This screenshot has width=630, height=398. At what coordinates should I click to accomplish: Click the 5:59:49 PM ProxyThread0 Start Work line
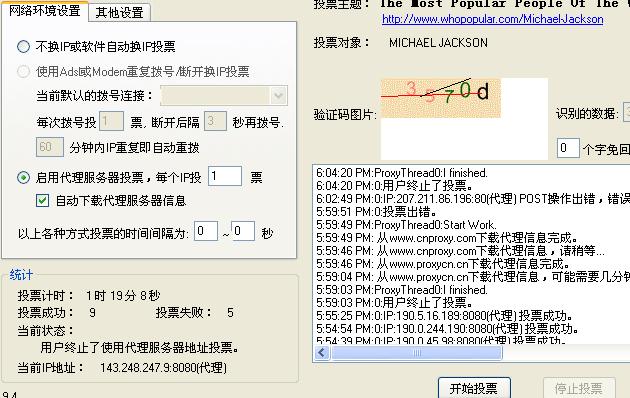coord(406,225)
